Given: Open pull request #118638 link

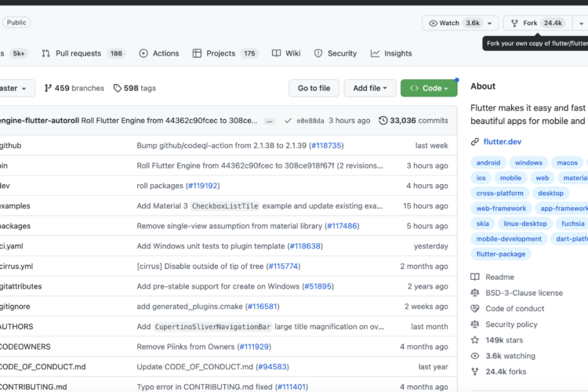Looking at the screenshot, I should (x=305, y=246).
